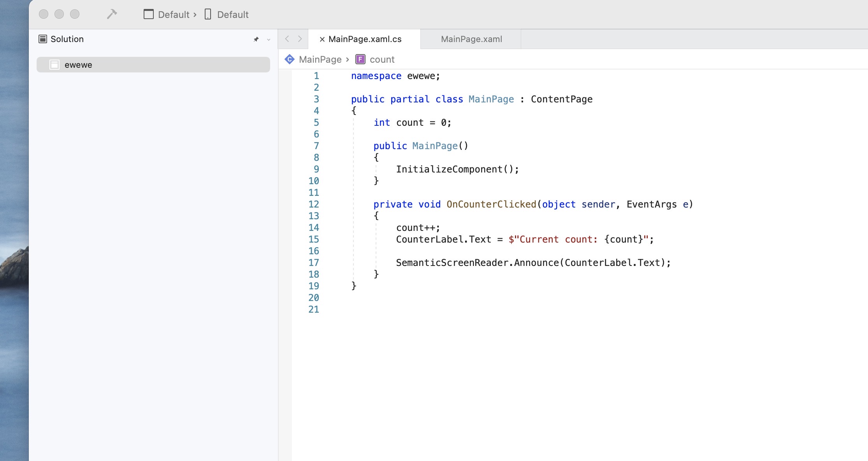Click the Solution panel icon

42,39
